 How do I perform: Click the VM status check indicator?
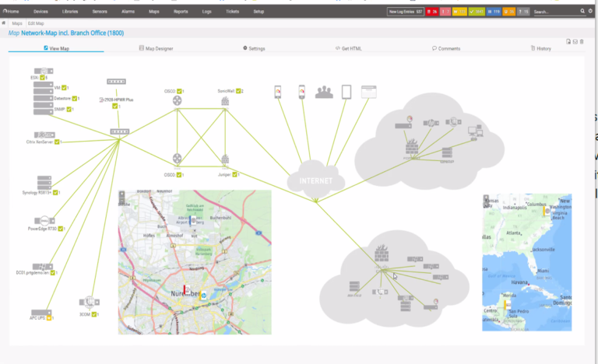pos(64,88)
